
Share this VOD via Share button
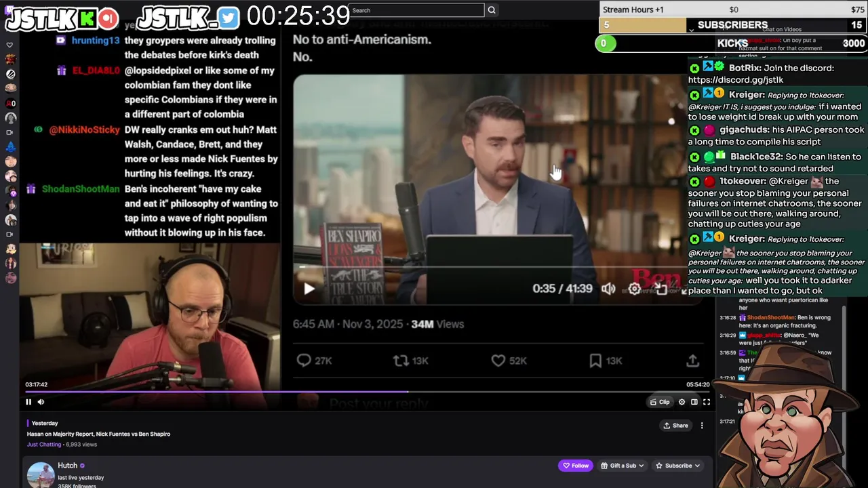[675, 426]
